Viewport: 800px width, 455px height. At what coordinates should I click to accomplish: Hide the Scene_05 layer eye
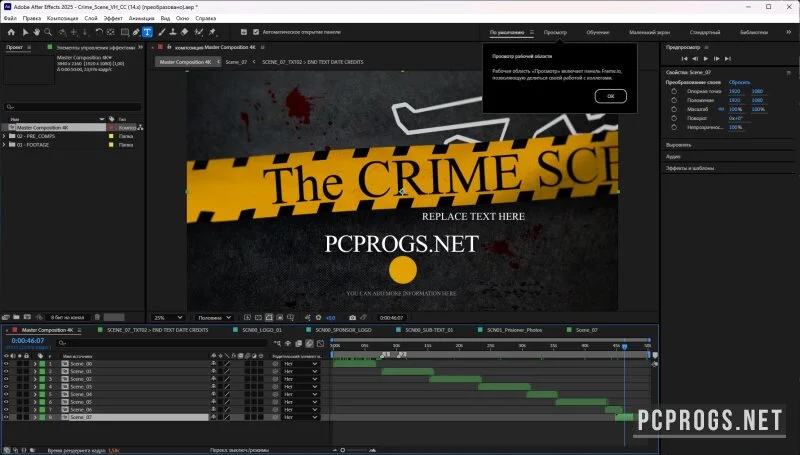coord(6,402)
